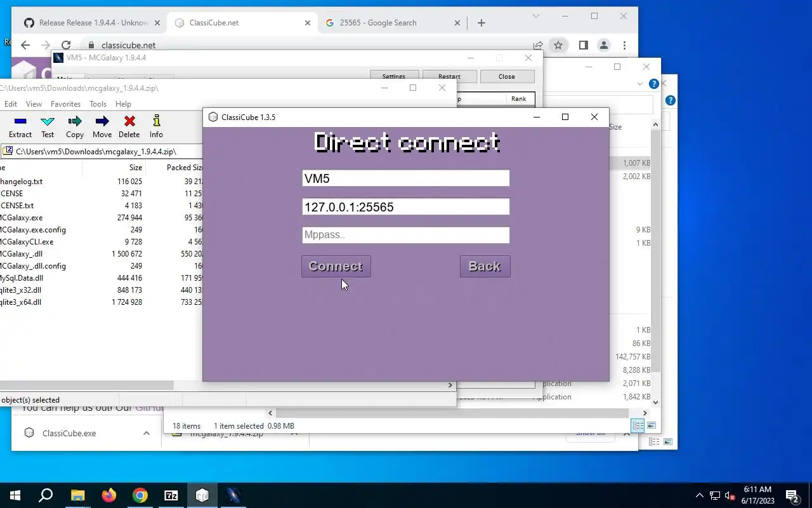Click the Move icon in 7-Zip
Viewport: 812px width, 508px height.
point(102,127)
